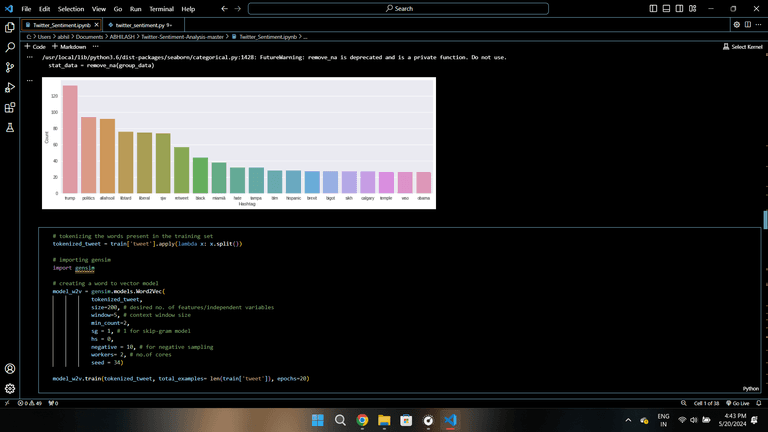Open the Extensions view
Screen dimensions: 768x432
pos(10,108)
